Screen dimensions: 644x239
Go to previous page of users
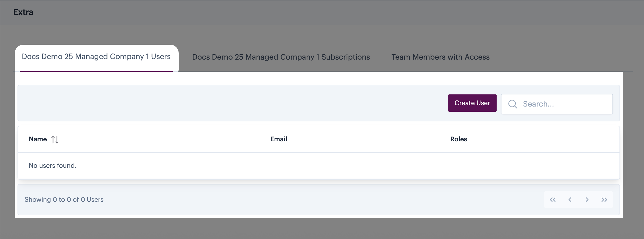[x=570, y=200]
